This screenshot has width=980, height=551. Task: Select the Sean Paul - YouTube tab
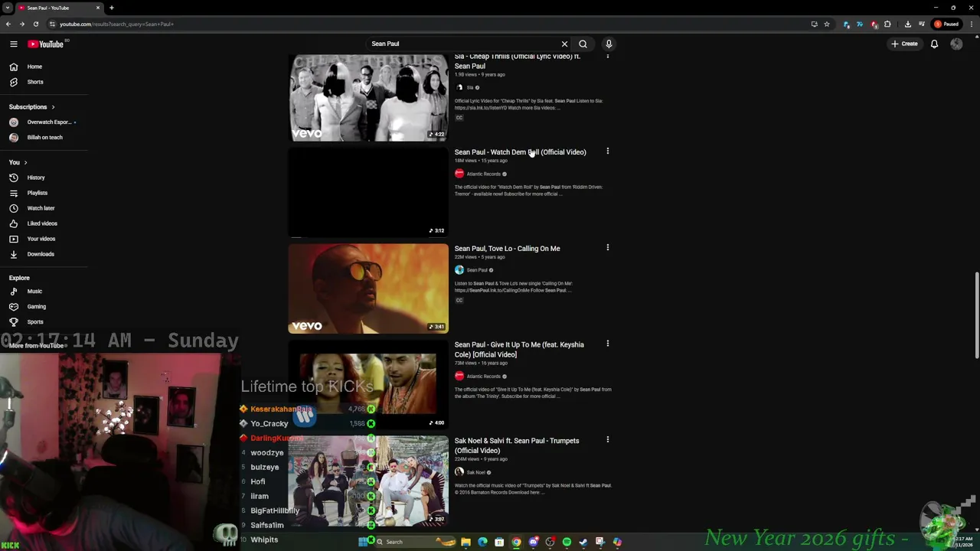coord(59,8)
